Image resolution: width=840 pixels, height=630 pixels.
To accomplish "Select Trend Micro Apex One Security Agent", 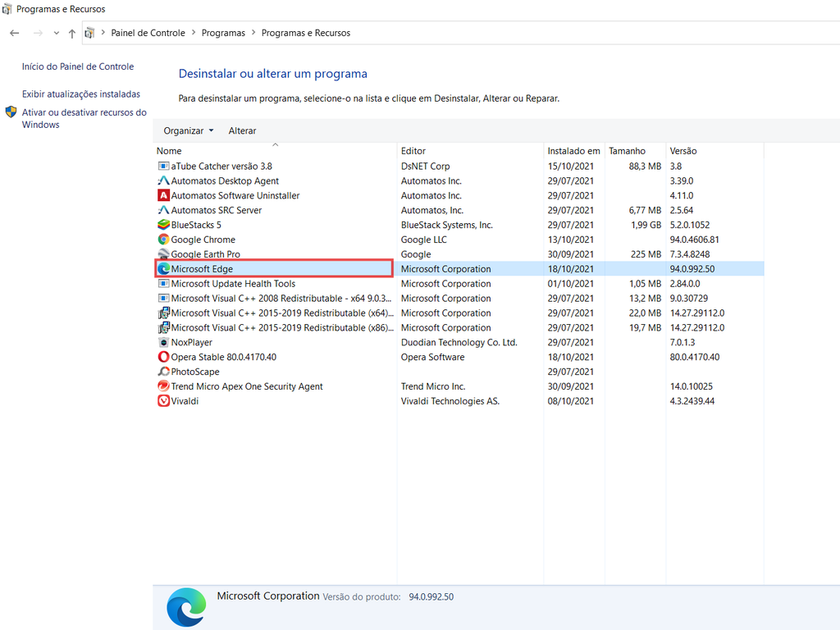I will (459, 386).
